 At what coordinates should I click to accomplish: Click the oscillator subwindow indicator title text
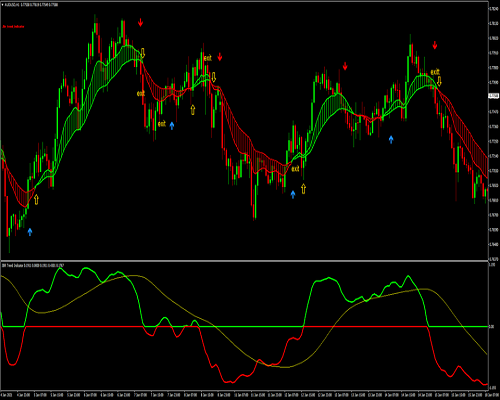pos(33,265)
